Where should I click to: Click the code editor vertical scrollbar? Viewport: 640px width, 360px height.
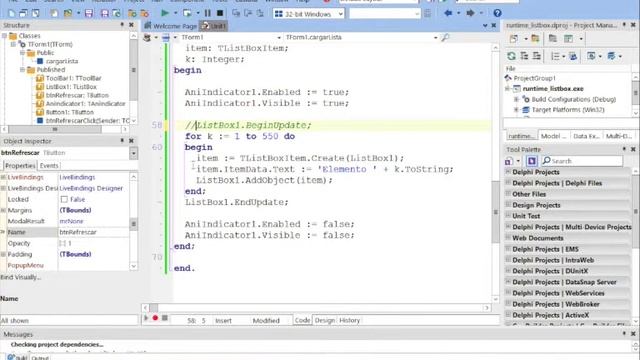point(496,173)
